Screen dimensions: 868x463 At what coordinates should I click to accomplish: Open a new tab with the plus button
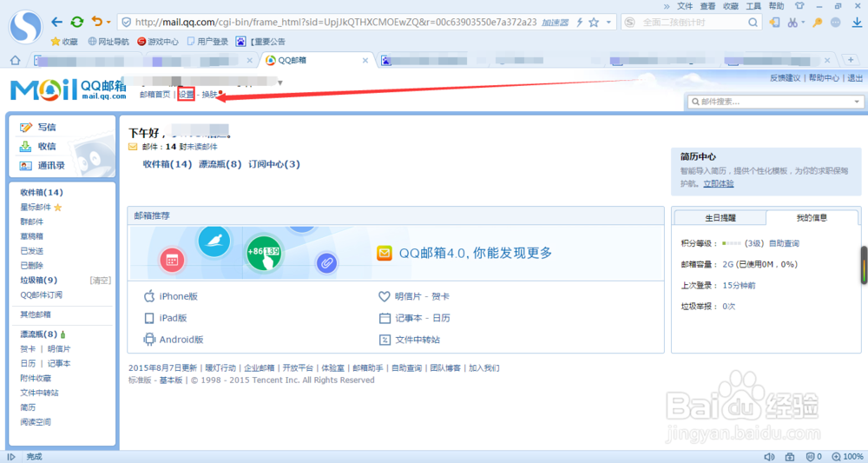(x=851, y=60)
